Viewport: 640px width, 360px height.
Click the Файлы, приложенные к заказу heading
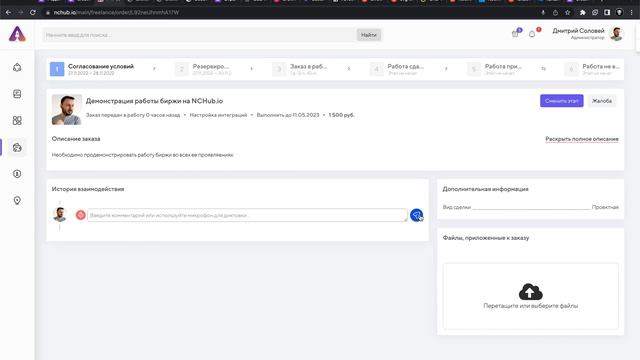tap(486, 238)
